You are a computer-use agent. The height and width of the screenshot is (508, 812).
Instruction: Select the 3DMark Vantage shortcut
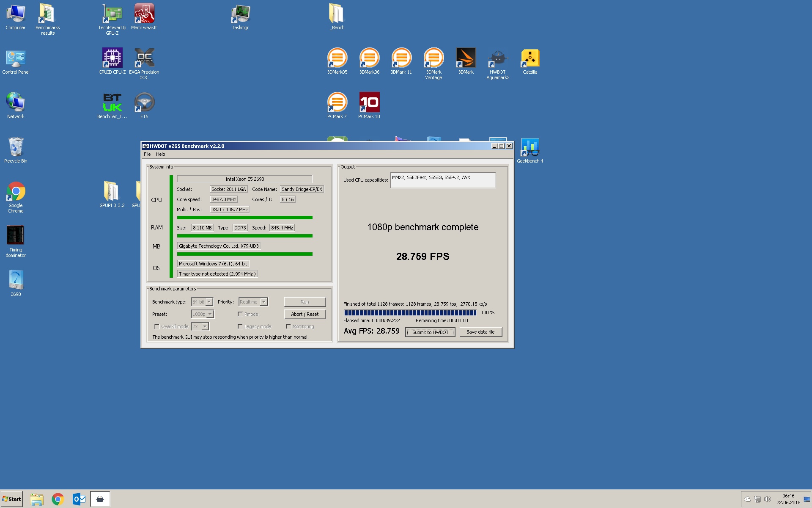point(433,63)
